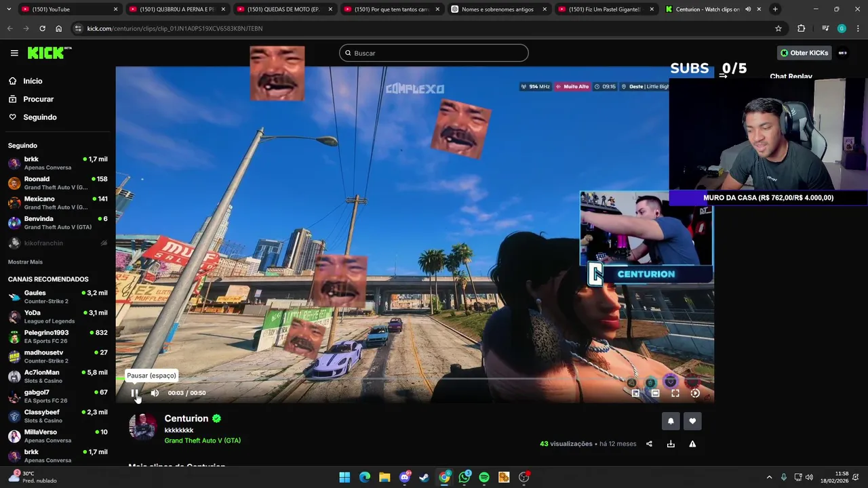
Task: Switch to the Fiz Um Pastel Gigante tab
Action: pos(606,9)
